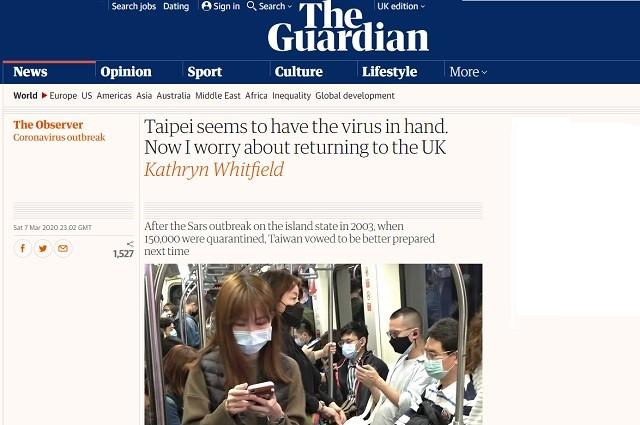Image resolution: width=640 pixels, height=425 pixels.
Task: Go to the Asia subsection
Action: tap(144, 96)
